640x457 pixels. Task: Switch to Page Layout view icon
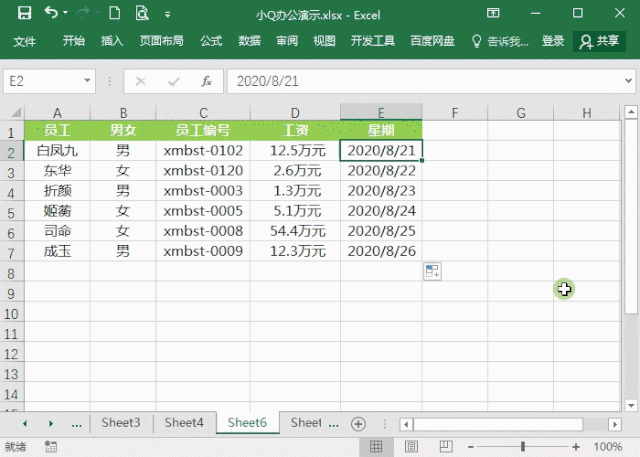(x=411, y=447)
